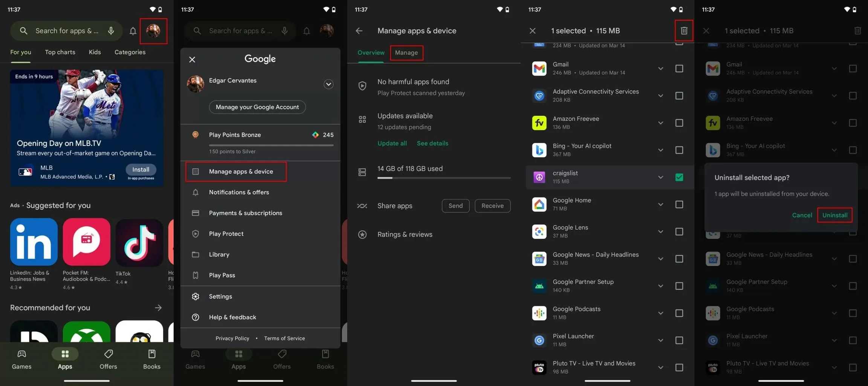Go back from Manage apps & device
868x386 pixels.
coord(359,31)
